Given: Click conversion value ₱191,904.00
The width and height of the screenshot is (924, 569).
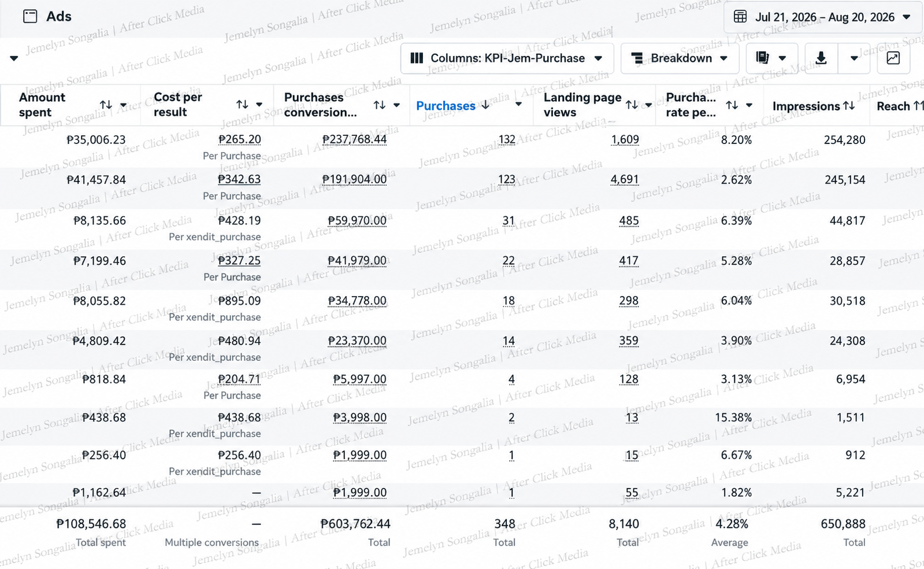Looking at the screenshot, I should [354, 179].
